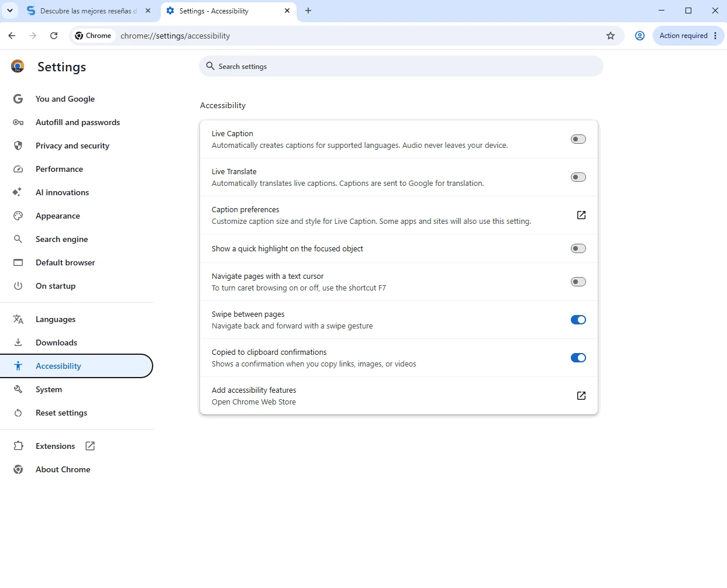Enable Navigate pages with text cursor
727x588 pixels.
[x=578, y=282]
